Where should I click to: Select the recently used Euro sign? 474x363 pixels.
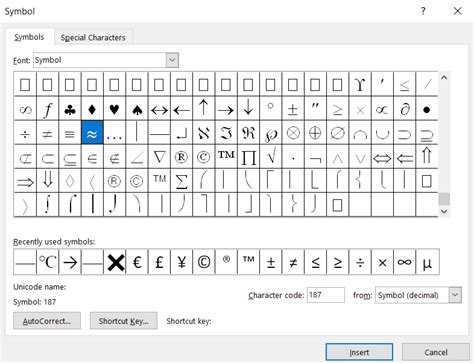(x=137, y=262)
